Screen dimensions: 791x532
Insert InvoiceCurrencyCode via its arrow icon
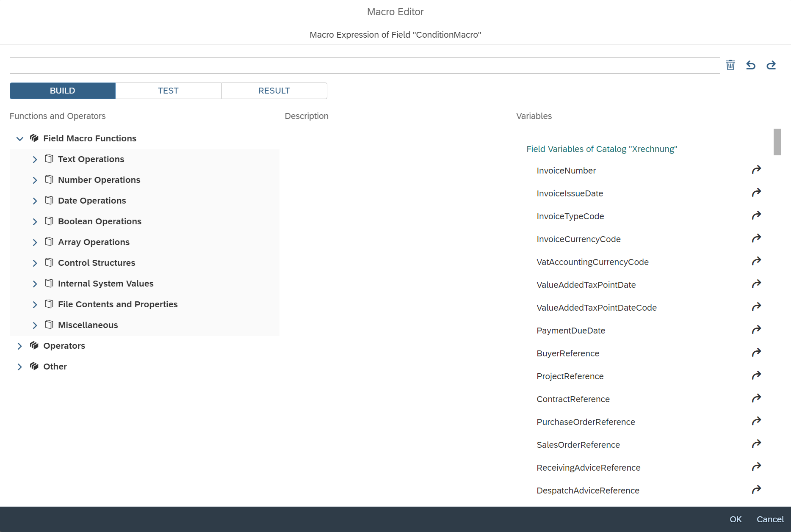(756, 239)
